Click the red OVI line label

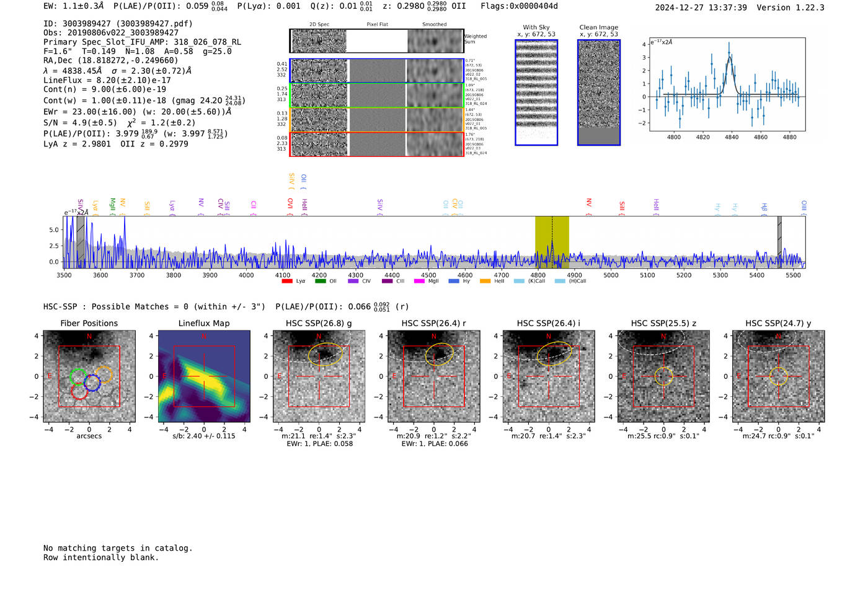click(x=290, y=207)
